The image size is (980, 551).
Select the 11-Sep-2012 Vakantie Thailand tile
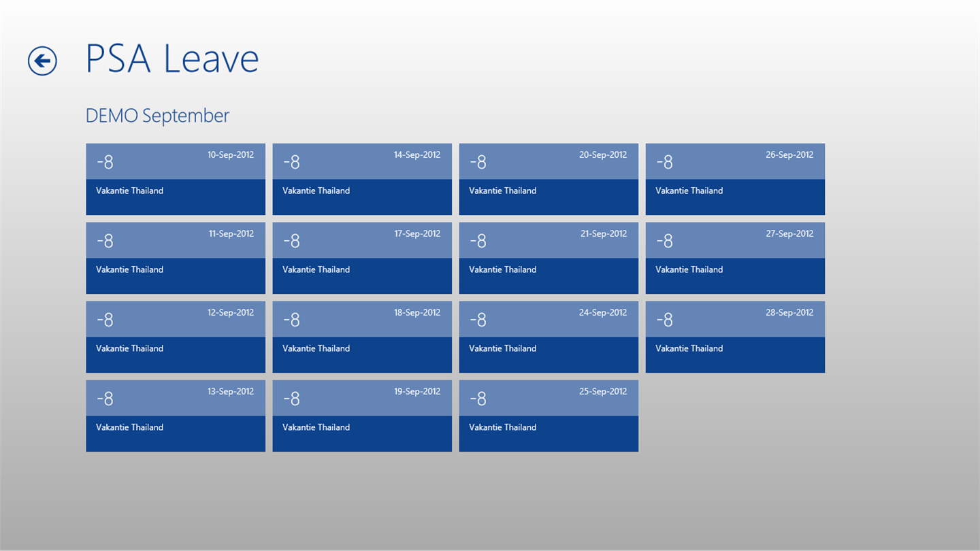(176, 258)
